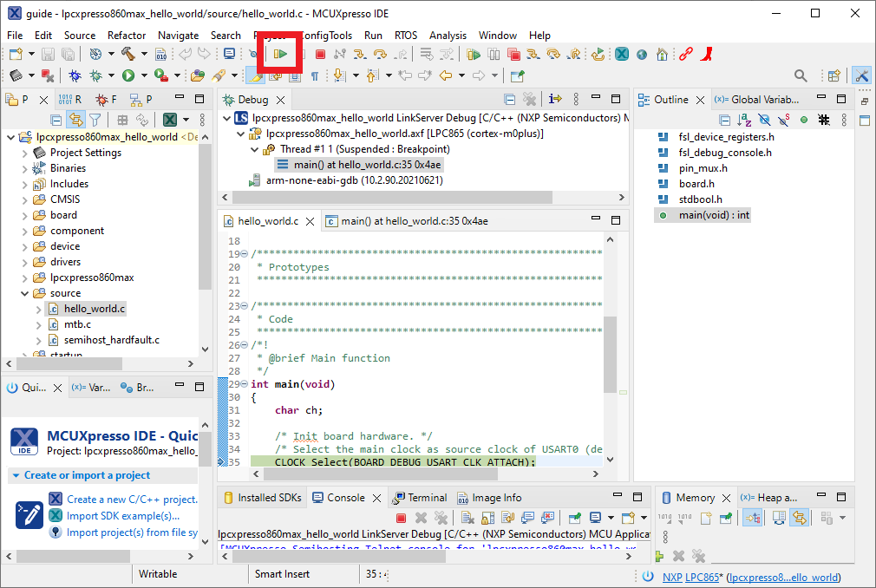This screenshot has width=876, height=588.
Task: Expand the Project Settings tree node
Action: click(x=24, y=153)
